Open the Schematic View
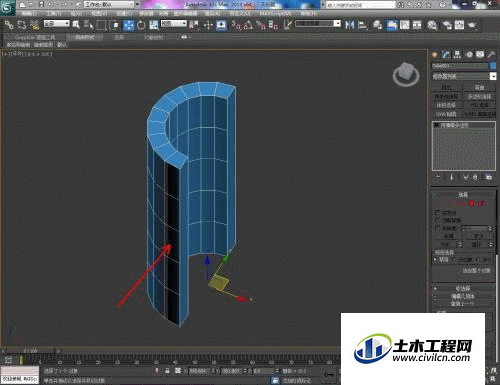The height and width of the screenshot is (385, 500). [417, 25]
